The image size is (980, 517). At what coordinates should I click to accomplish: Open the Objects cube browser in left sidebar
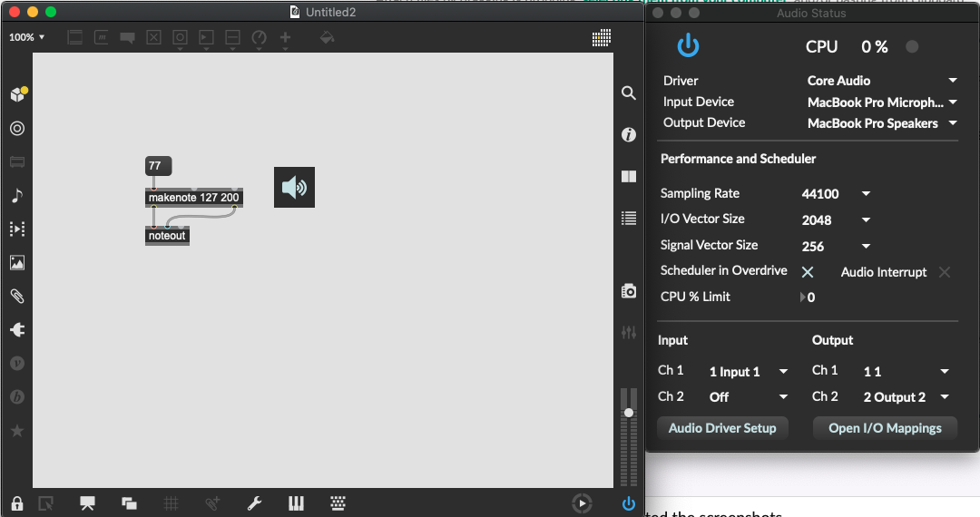pyautogui.click(x=18, y=94)
